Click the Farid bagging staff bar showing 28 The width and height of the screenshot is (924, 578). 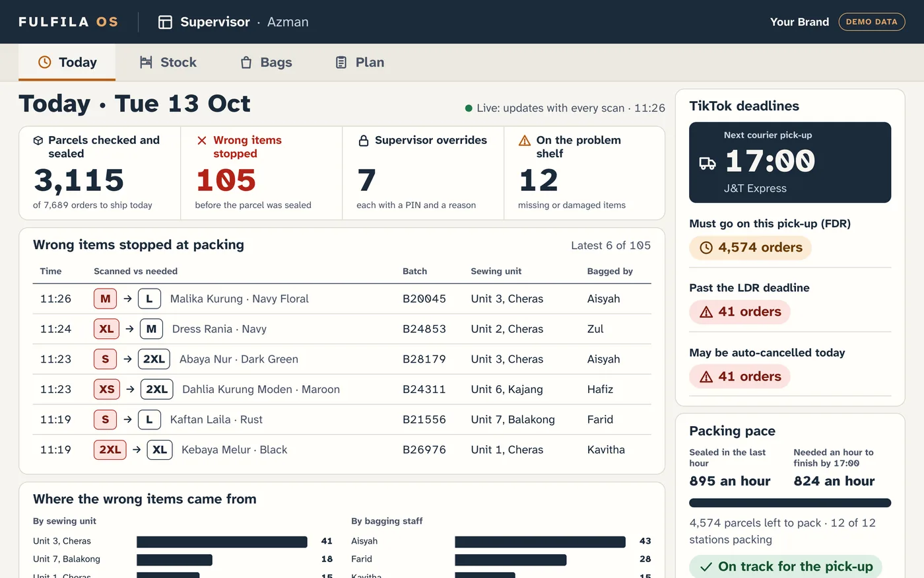[511, 560]
